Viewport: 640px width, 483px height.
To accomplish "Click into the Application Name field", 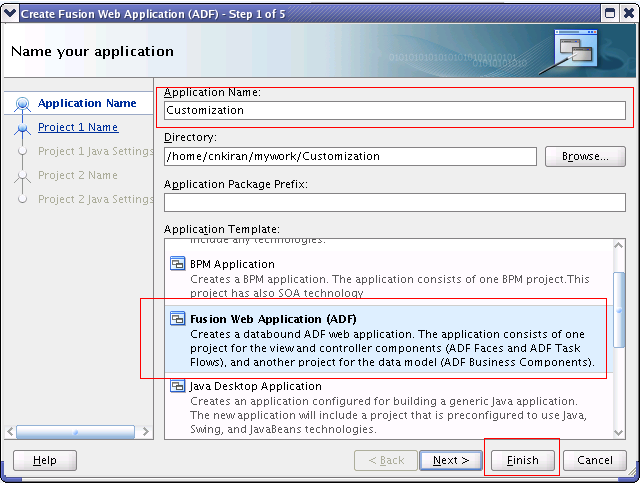I will [395, 110].
